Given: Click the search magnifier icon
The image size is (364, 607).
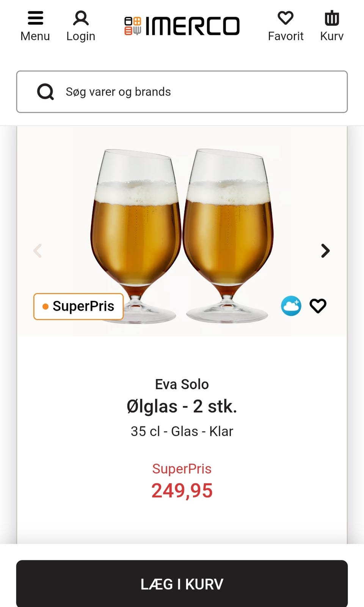Looking at the screenshot, I should tap(45, 92).
